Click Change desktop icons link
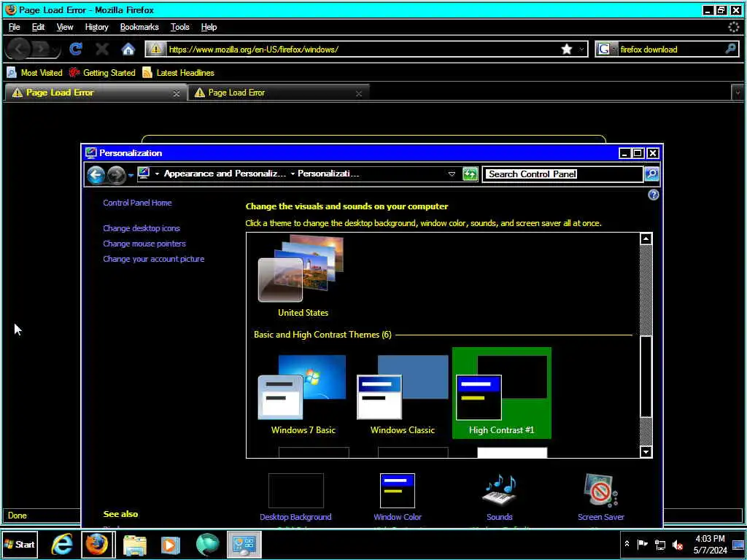The width and height of the screenshot is (747, 560). [x=142, y=228]
